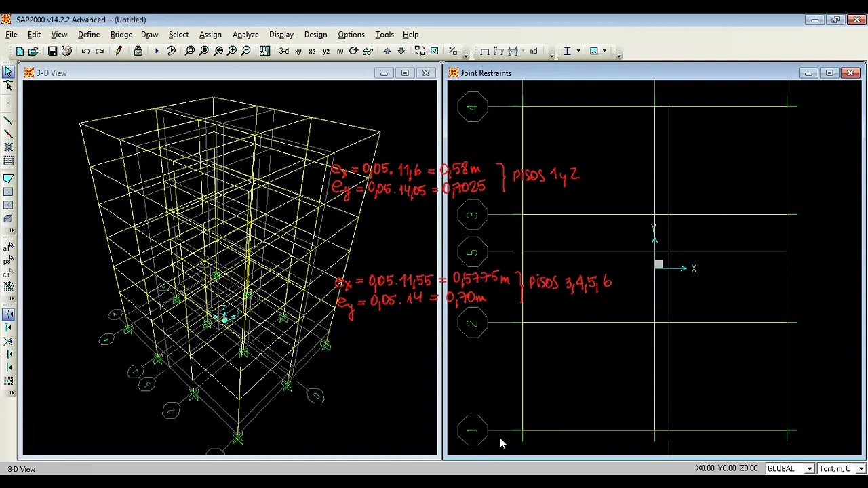Expand the I-section design dropdown arrow
This screenshot has width=868, height=488.
click(x=578, y=52)
